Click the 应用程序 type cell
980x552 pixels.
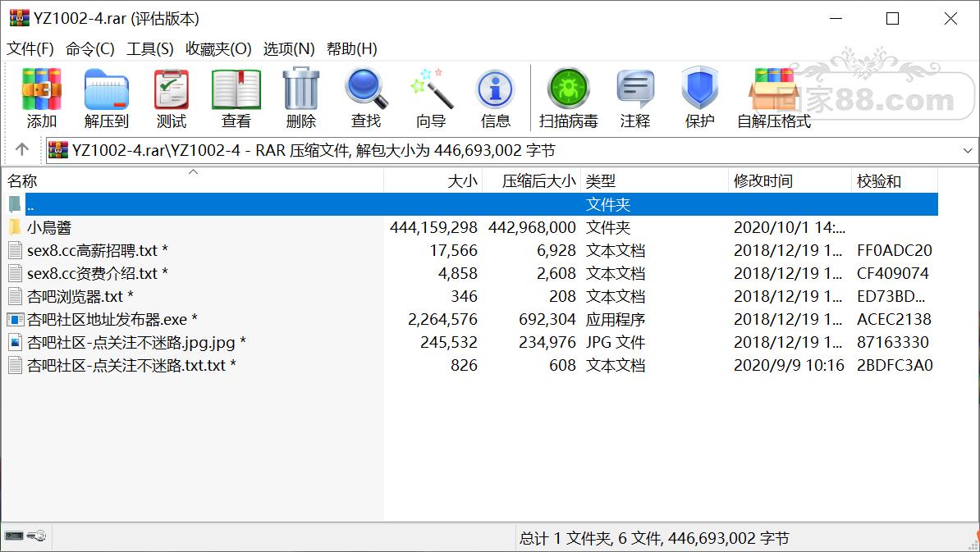pyautogui.click(x=615, y=320)
